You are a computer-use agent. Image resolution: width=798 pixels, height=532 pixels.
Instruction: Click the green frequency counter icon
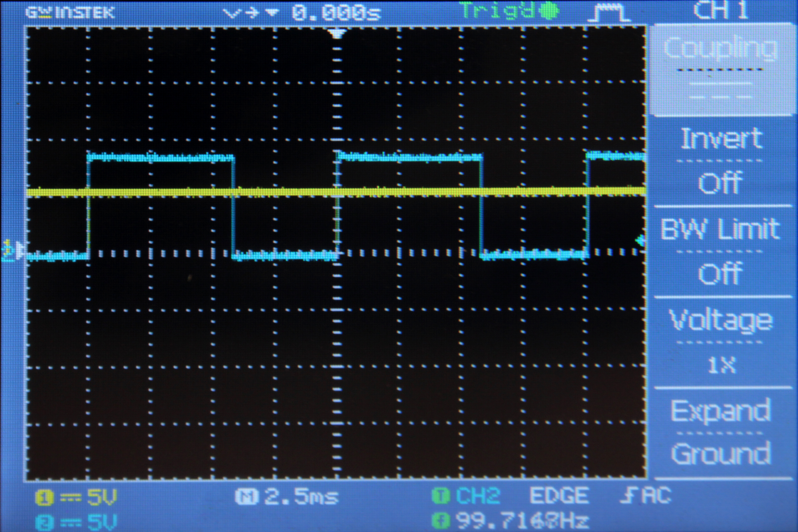(440, 521)
